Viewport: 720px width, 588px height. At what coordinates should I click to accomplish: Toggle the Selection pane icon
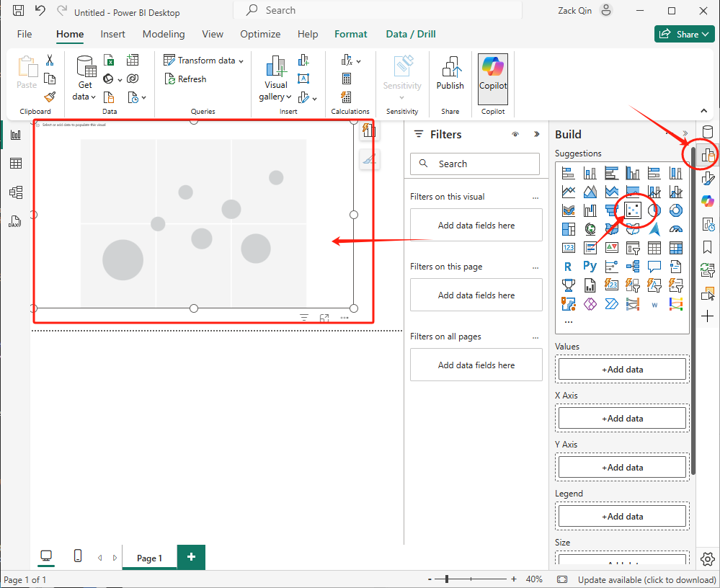(708, 293)
